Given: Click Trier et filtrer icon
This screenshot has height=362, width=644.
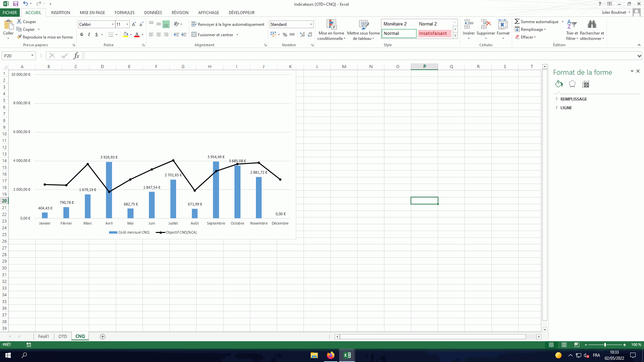Looking at the screenshot, I should coord(572,25).
